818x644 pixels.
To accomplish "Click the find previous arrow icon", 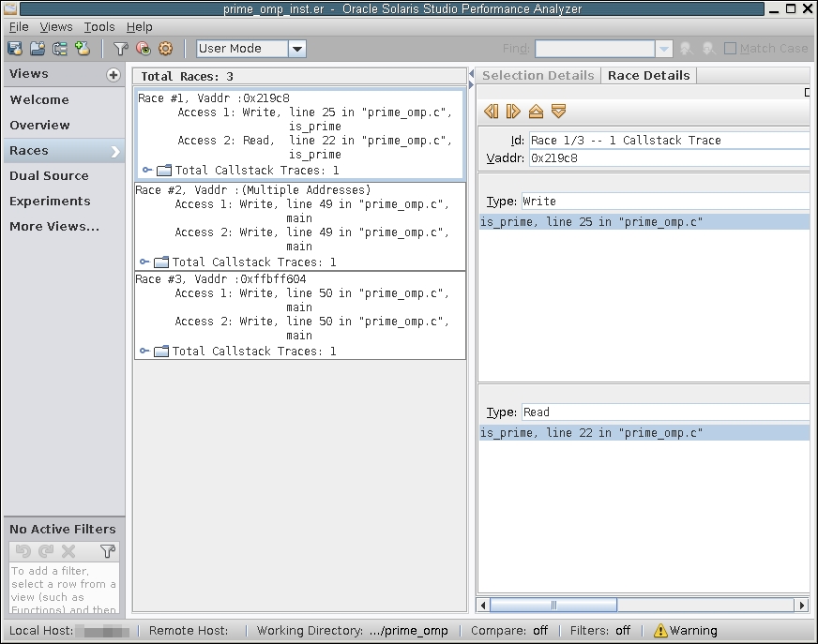I will coord(687,49).
